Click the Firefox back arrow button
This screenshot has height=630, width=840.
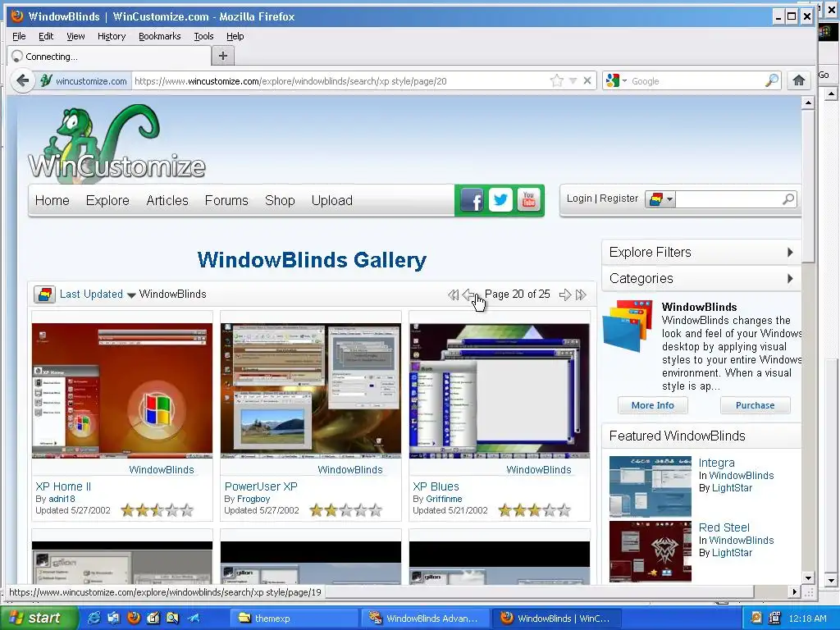click(x=22, y=81)
